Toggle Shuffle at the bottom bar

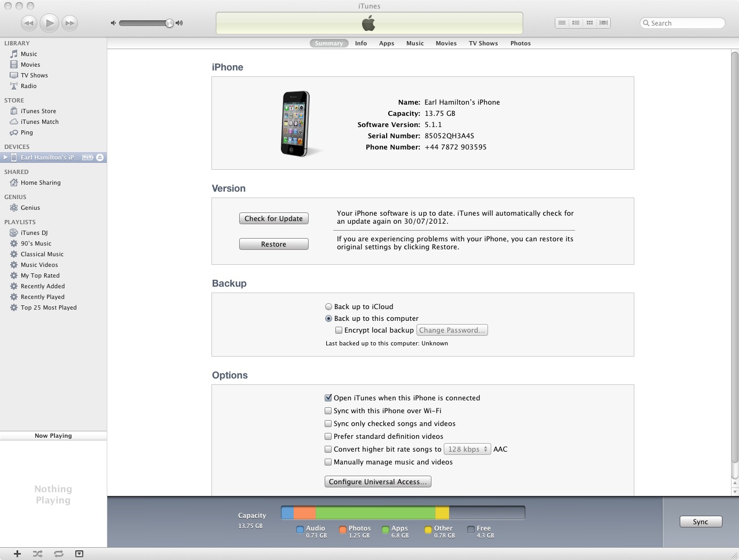tap(37, 554)
